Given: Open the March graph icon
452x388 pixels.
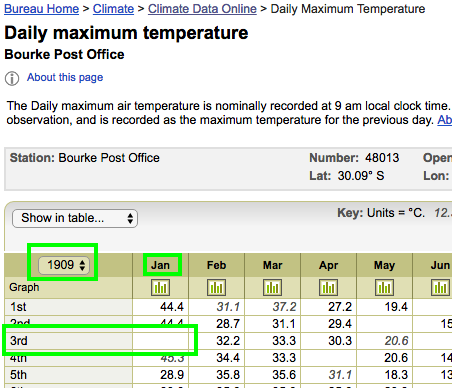Looking at the screenshot, I should click(272, 288).
